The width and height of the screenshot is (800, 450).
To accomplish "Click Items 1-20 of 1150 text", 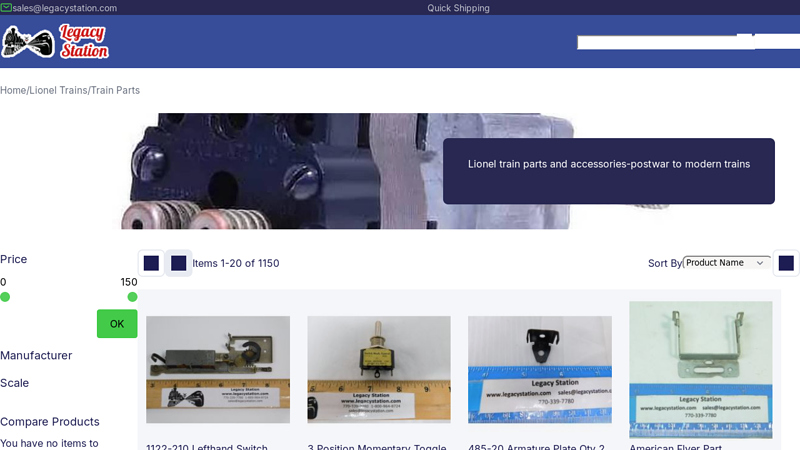I will (236, 263).
